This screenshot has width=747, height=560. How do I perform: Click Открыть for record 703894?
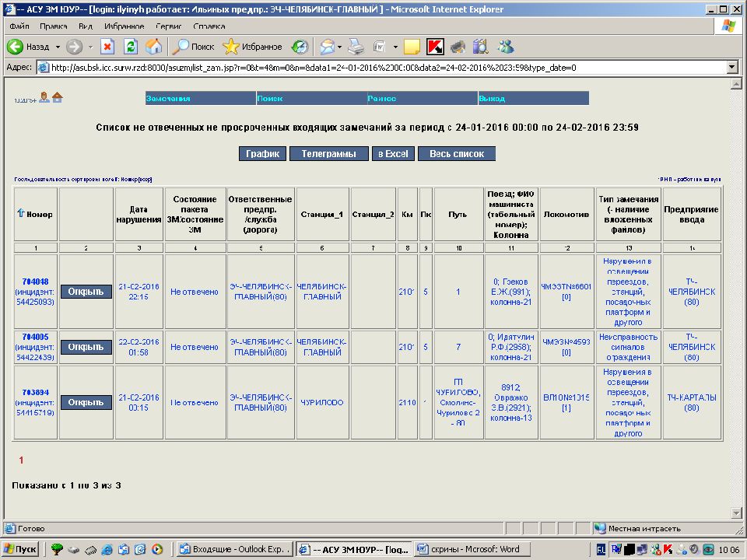pyautogui.click(x=86, y=402)
